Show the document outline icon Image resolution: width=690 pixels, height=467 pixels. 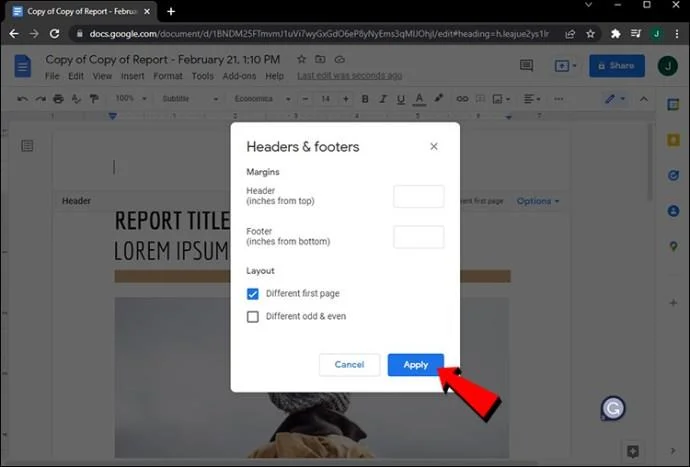pyautogui.click(x=27, y=146)
